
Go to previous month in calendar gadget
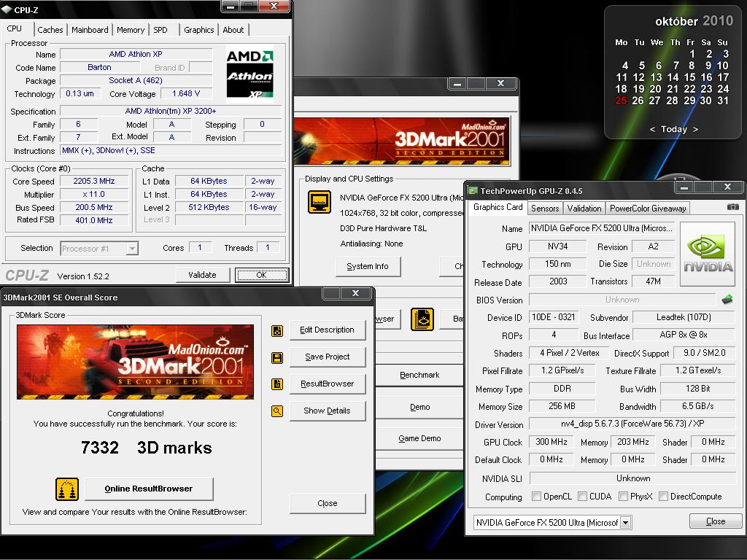coord(652,130)
